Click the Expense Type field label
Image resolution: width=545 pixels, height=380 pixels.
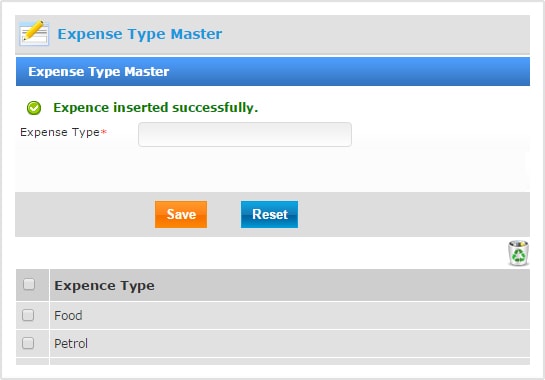pos(64,132)
